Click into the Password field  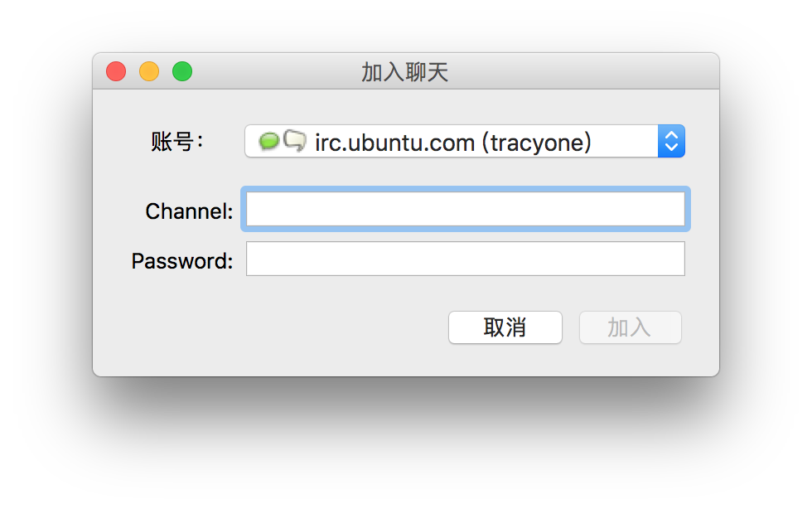465,259
